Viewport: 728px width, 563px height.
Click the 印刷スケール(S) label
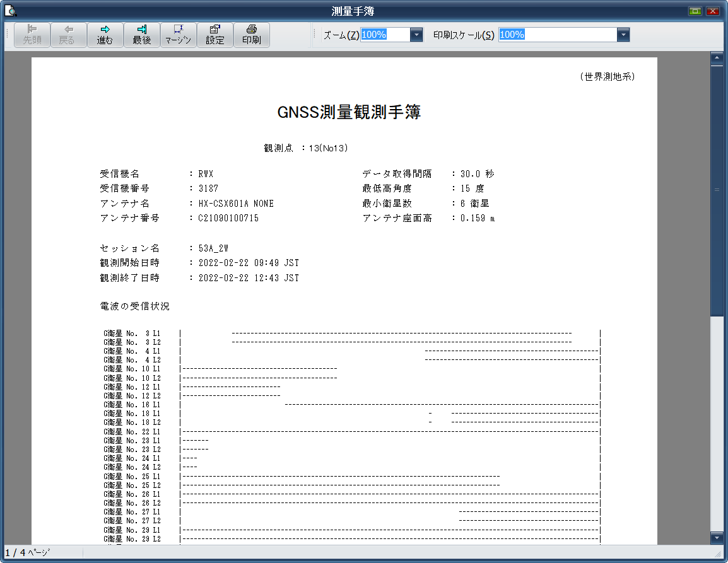[464, 35]
